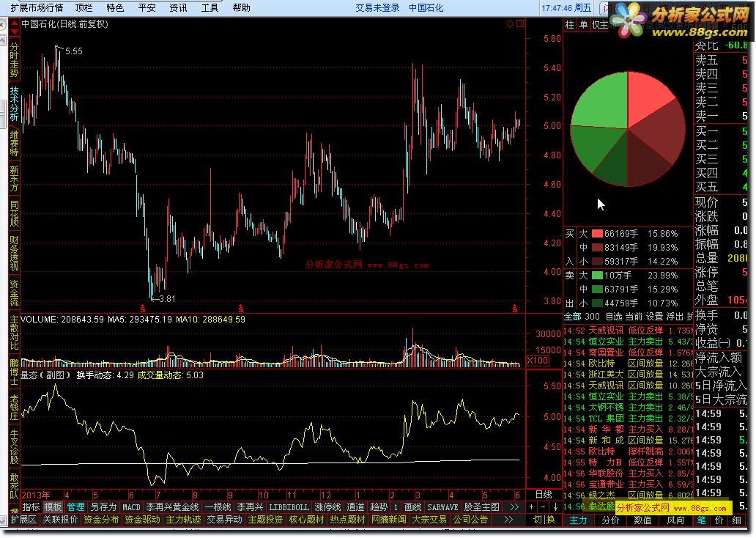Viewport: 756px width, 538px height.
Task: Click the 模板 button in the indicator bar
Action: coord(53,507)
